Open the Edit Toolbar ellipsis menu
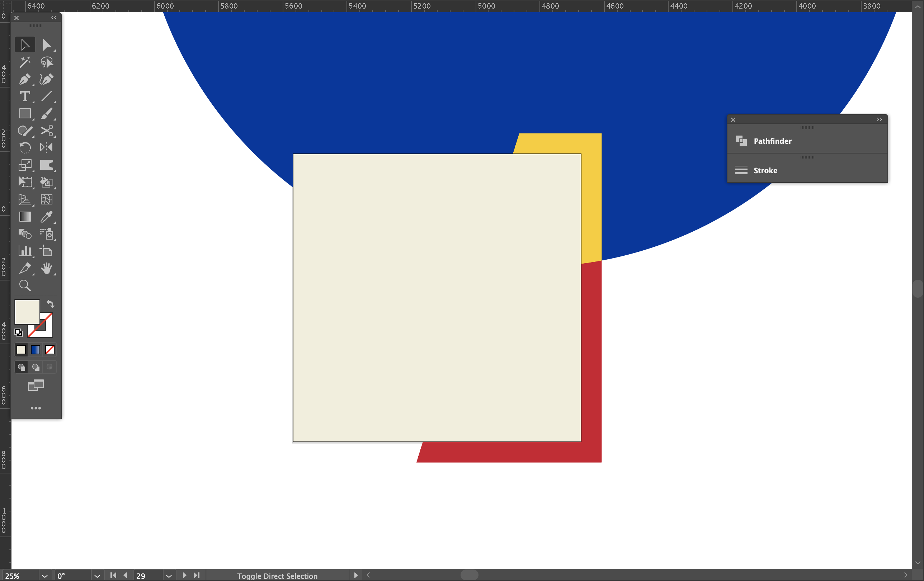 [x=36, y=408]
